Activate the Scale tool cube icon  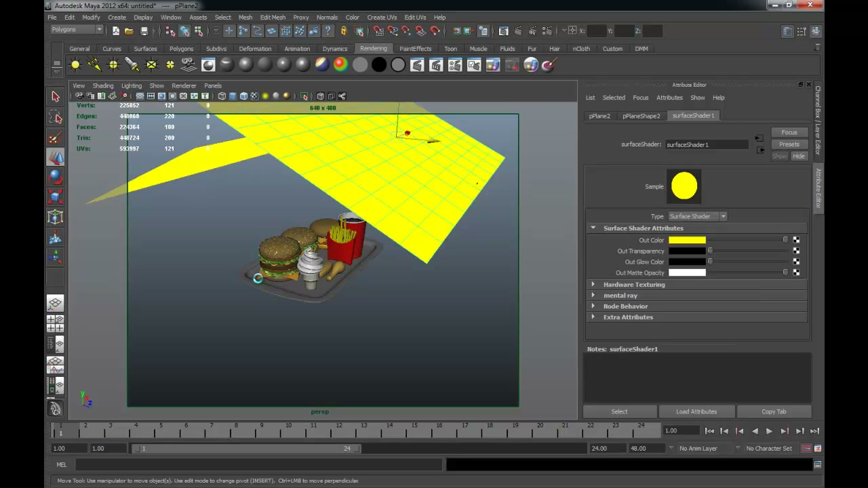pos(56,197)
